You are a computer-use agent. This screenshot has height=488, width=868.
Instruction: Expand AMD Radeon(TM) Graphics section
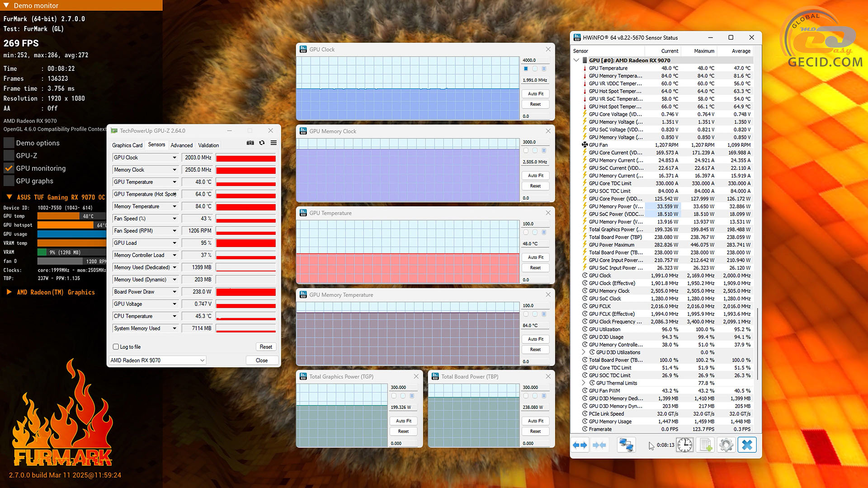(9, 292)
